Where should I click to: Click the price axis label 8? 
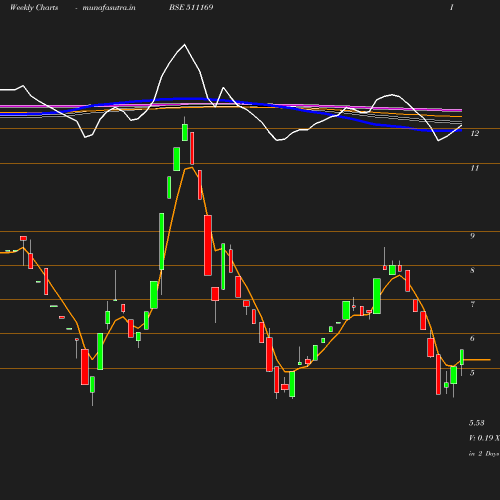[472, 270]
